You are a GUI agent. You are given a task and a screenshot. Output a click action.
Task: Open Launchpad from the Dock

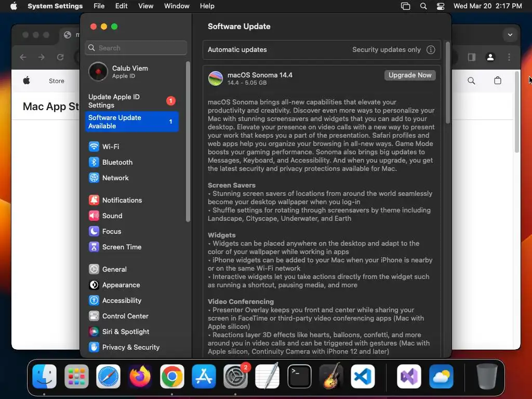tap(76, 377)
